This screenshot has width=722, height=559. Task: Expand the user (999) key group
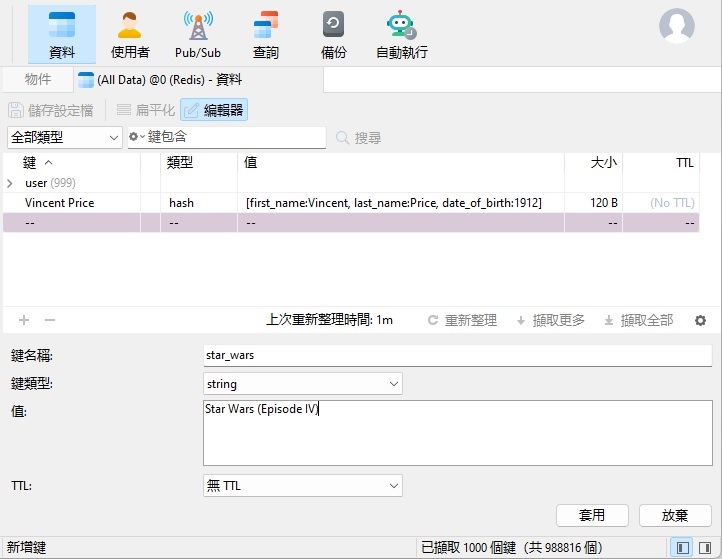pyautogui.click(x=10, y=183)
